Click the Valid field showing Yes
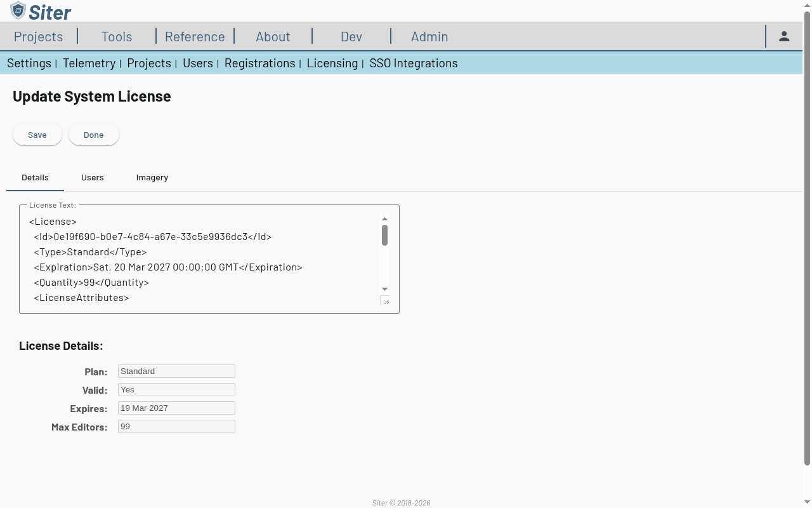 pyautogui.click(x=176, y=390)
